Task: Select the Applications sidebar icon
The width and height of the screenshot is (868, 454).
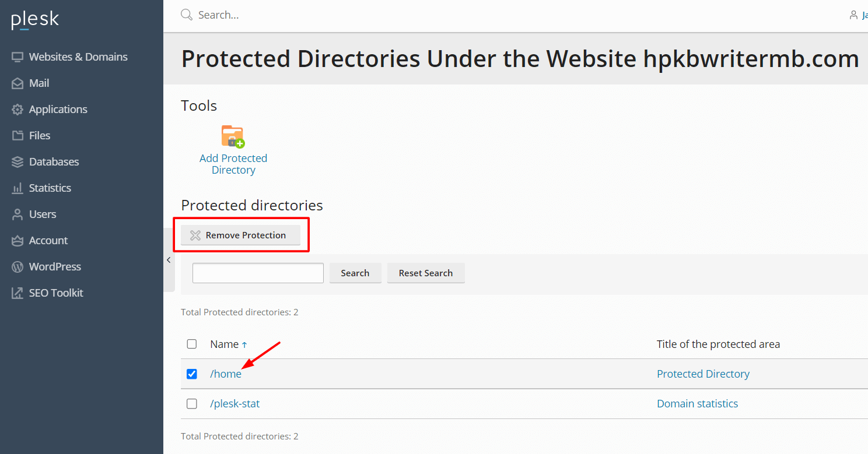Action: pos(17,109)
